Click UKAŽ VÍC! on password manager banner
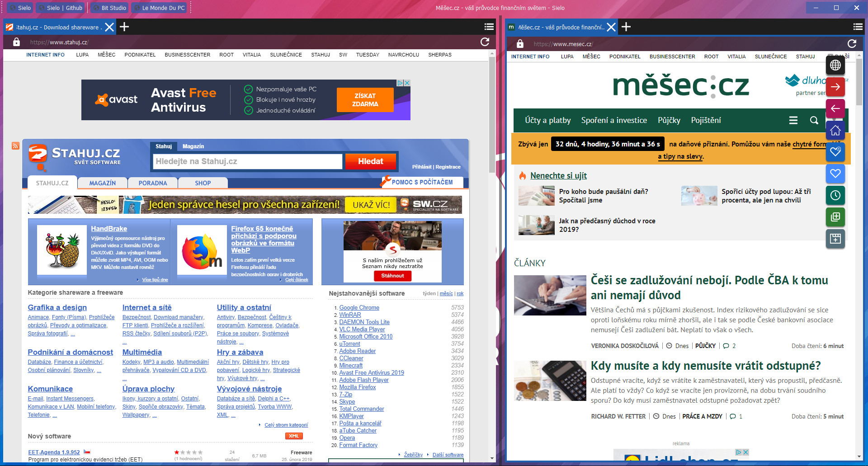This screenshot has height=466, width=868. click(x=371, y=205)
